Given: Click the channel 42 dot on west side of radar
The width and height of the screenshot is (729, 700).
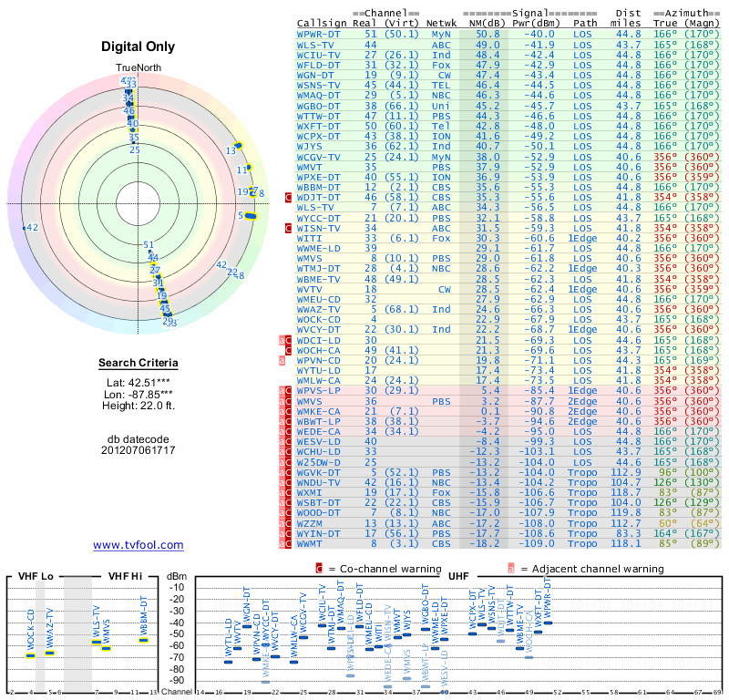Looking at the screenshot, I should pyautogui.click(x=25, y=229).
